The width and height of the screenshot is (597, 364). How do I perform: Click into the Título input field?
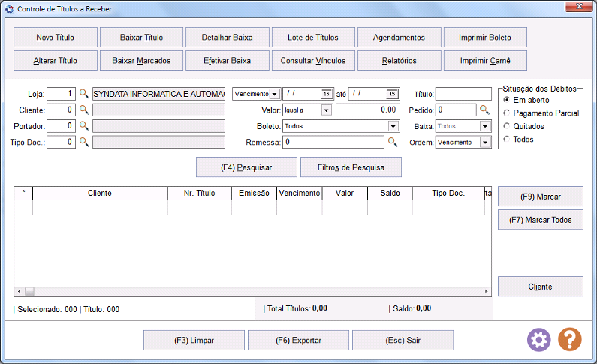point(463,94)
